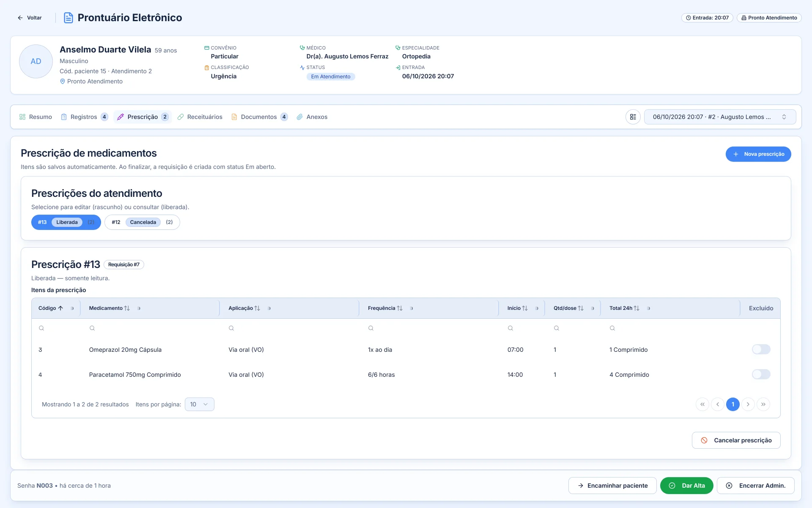Sort by Aplicação using its sort arrows

click(257, 308)
